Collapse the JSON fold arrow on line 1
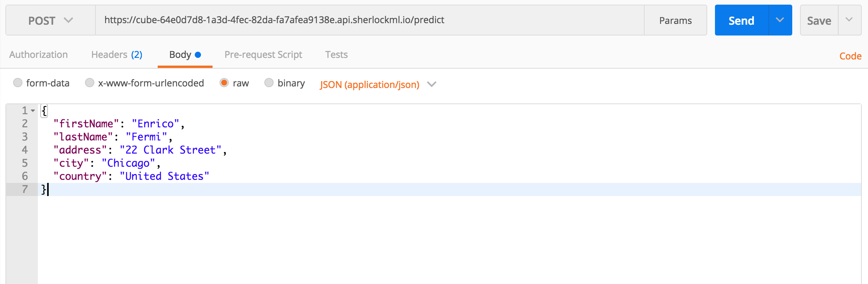The width and height of the screenshot is (868, 284). 33,111
